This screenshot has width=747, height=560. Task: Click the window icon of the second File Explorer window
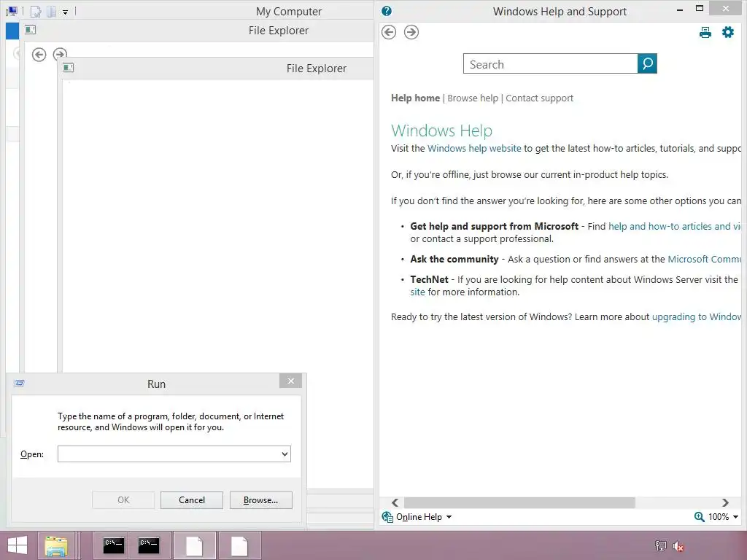pos(68,68)
